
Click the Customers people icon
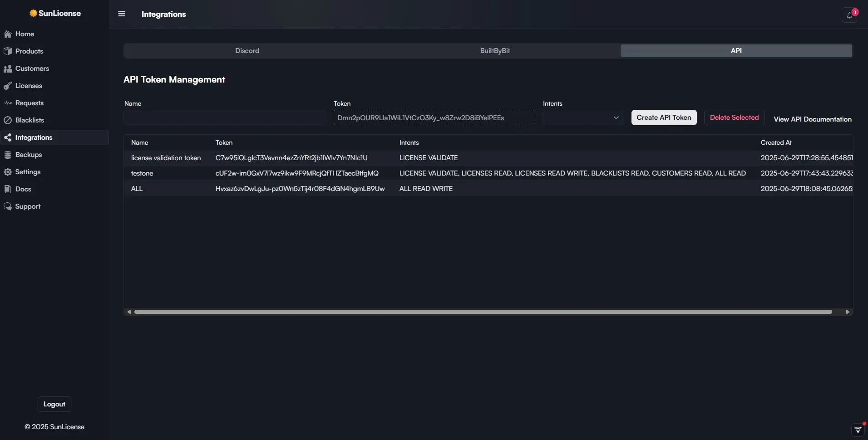coord(8,68)
